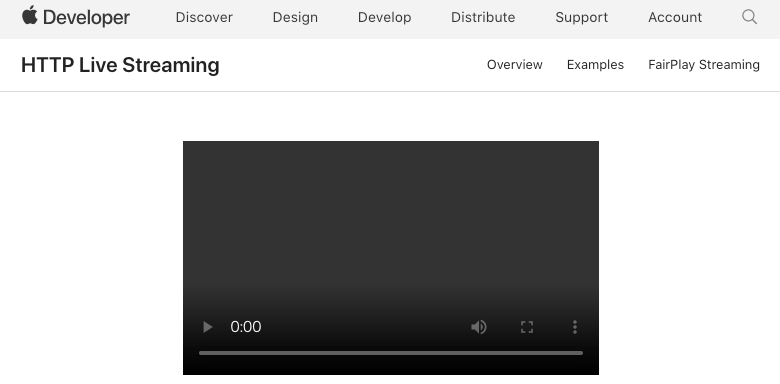Open the video's three-dot options menu

575,327
